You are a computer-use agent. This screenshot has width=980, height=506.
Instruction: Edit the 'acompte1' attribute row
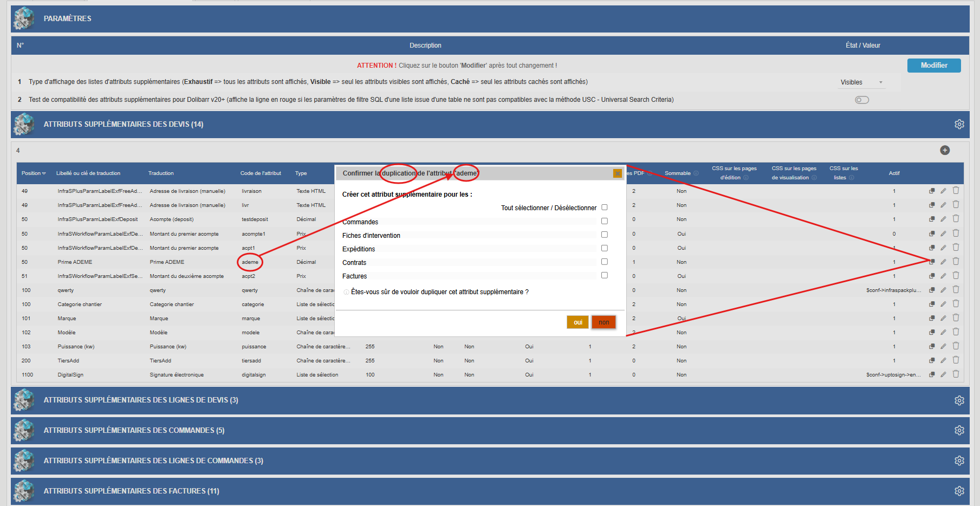943,233
